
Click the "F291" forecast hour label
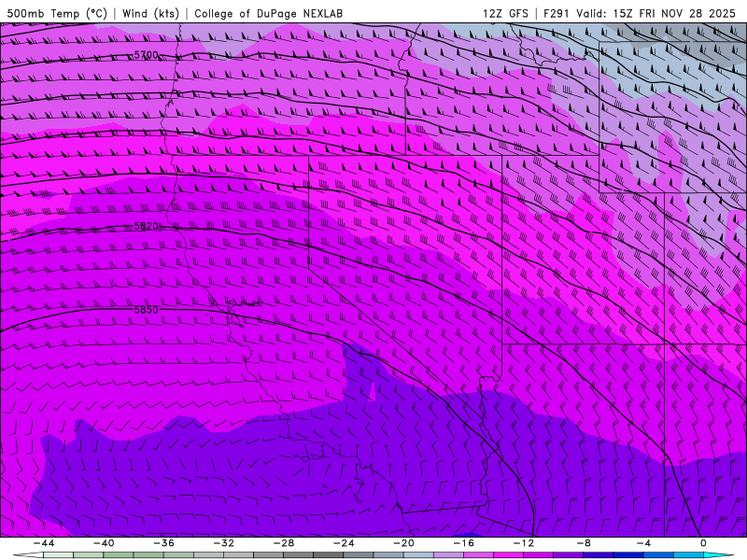coord(556,13)
